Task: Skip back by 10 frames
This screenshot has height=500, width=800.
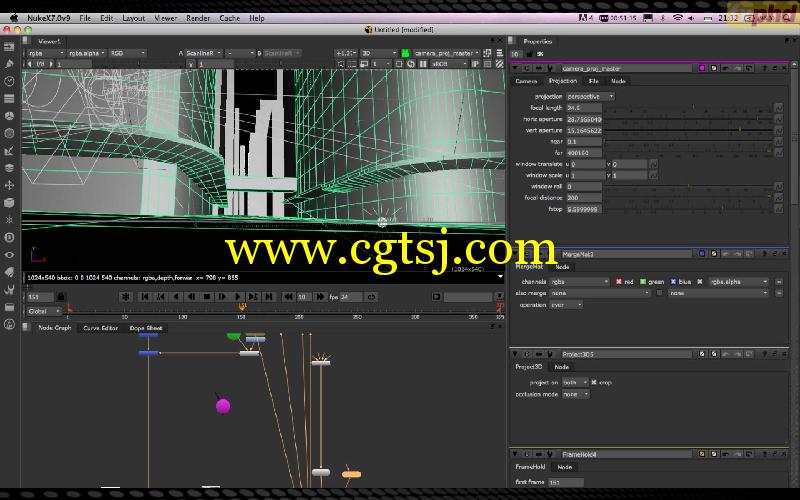Action: tap(288, 296)
